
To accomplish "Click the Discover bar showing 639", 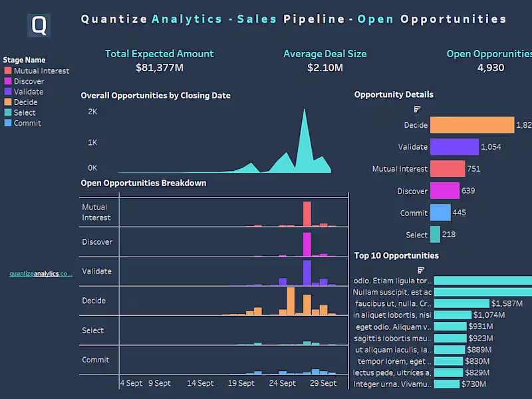I will (444, 191).
